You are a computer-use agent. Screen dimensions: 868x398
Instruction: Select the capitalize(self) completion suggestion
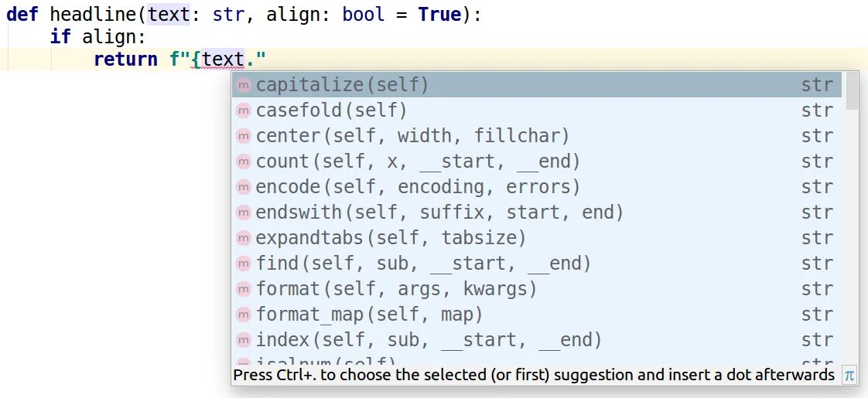[x=342, y=85]
